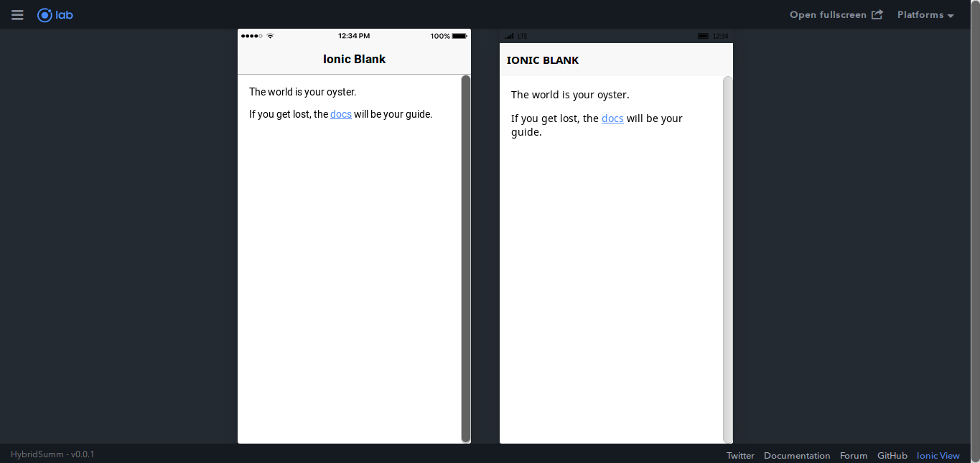Click the iOS preview scrollbar
Viewport: 980px width, 463px height.
pos(466,258)
